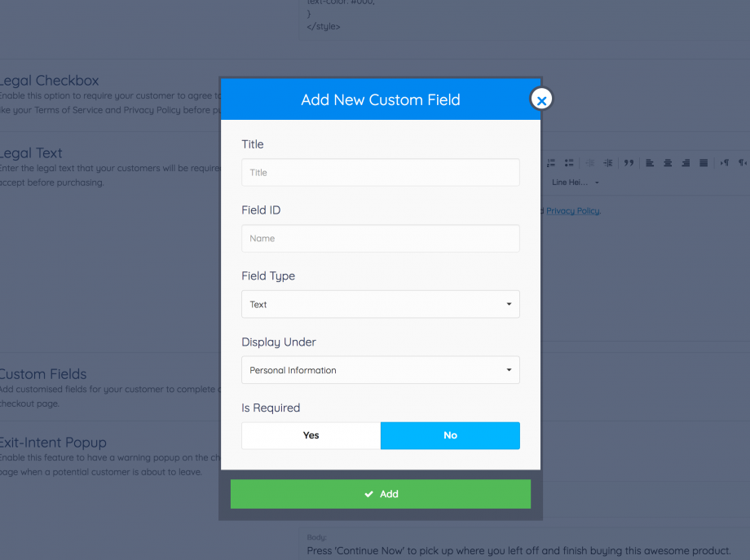The image size is (750, 560).
Task: Click into the Field ID input
Action: click(381, 239)
